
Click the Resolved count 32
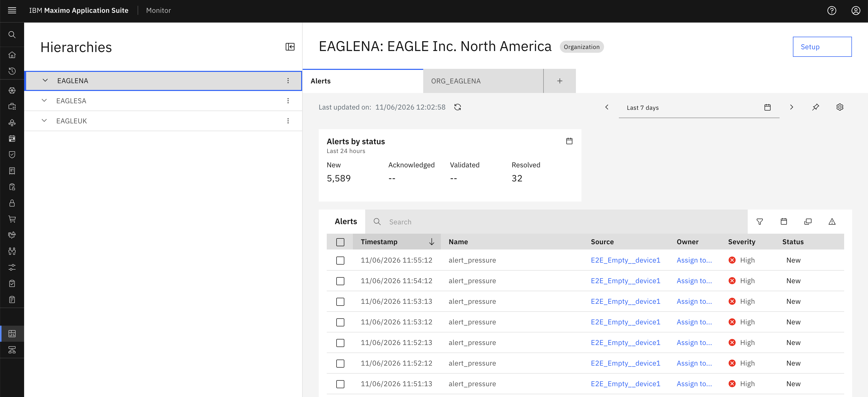(x=517, y=178)
